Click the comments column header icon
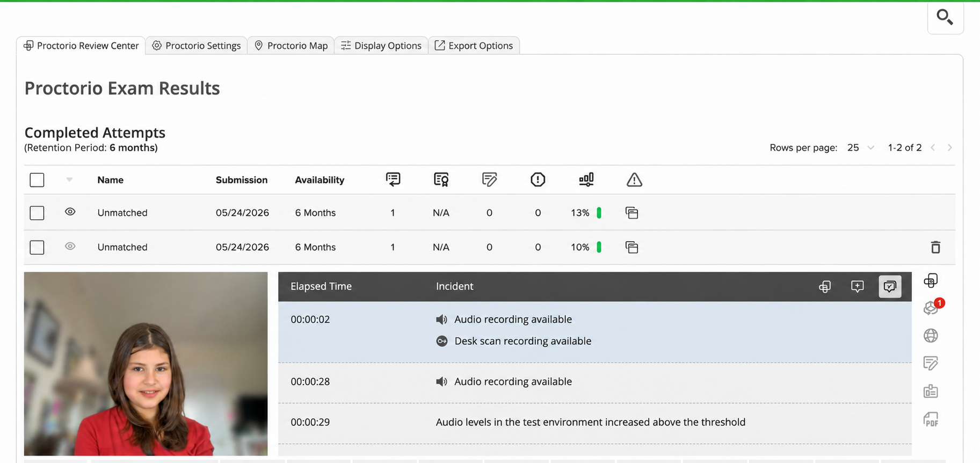Image resolution: width=980 pixels, height=463 pixels. (x=393, y=179)
